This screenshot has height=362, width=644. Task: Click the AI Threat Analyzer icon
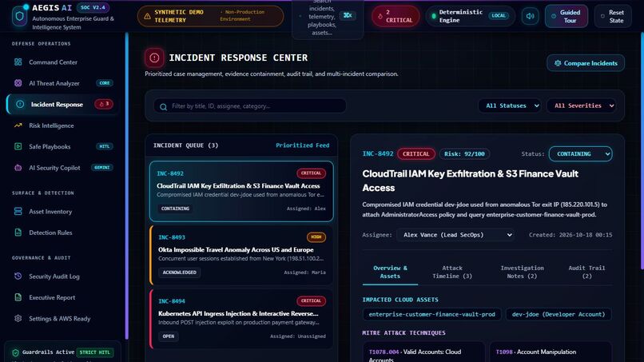(18, 83)
